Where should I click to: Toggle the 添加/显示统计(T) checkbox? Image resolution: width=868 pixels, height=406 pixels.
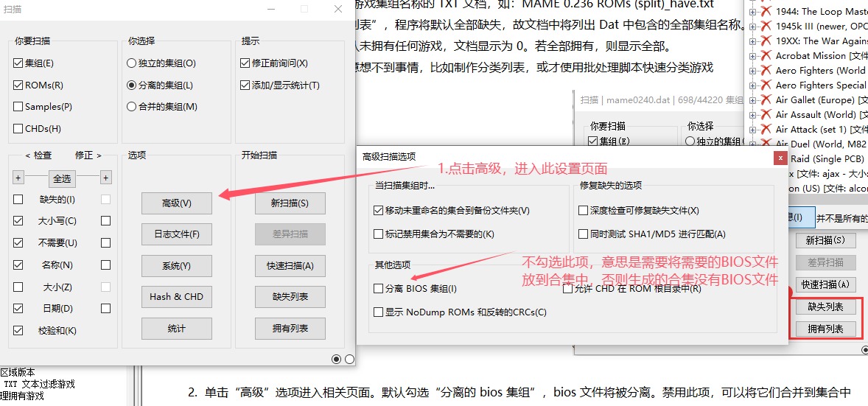[x=245, y=85]
